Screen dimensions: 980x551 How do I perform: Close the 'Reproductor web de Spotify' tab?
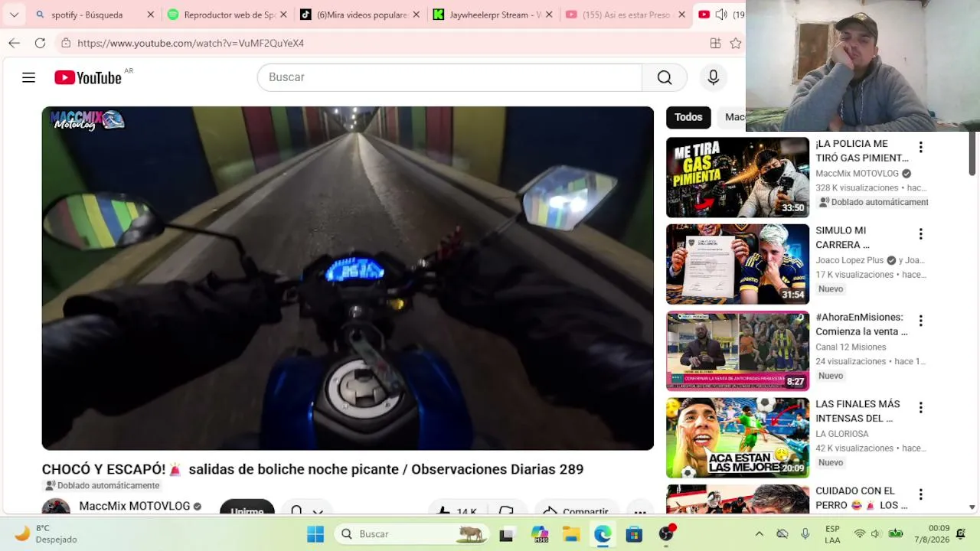tap(283, 15)
